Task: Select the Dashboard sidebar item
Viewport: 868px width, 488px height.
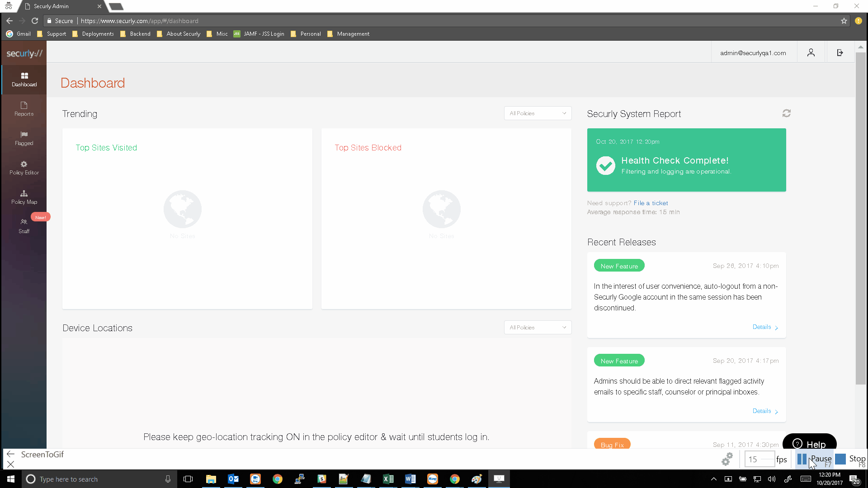Action: coord(24,79)
